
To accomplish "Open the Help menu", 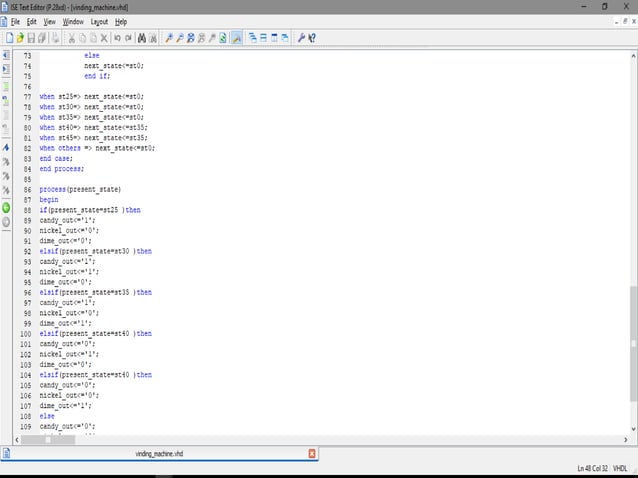I will (x=121, y=21).
